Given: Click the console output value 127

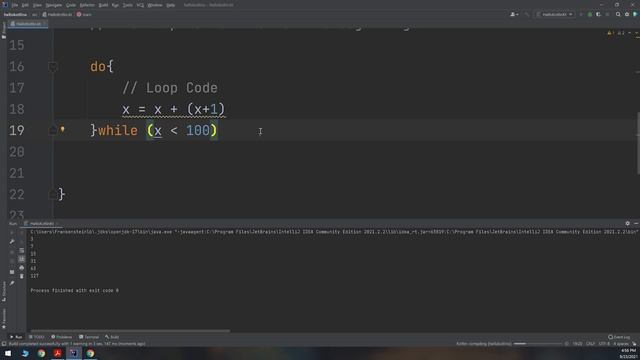Looking at the screenshot, I should 34,276.
